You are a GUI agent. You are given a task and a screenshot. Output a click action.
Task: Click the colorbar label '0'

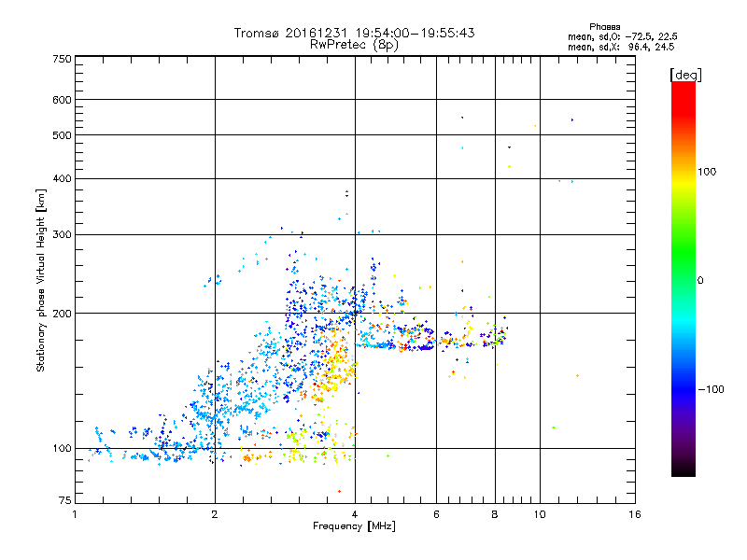pyautogui.click(x=700, y=281)
